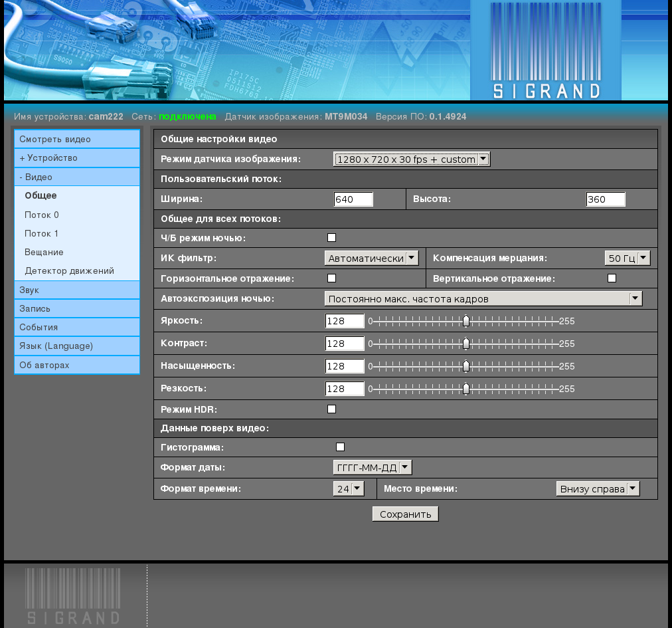This screenshot has height=628, width=672.
Task: Click the Насыщенность slider handle
Action: 466,366
